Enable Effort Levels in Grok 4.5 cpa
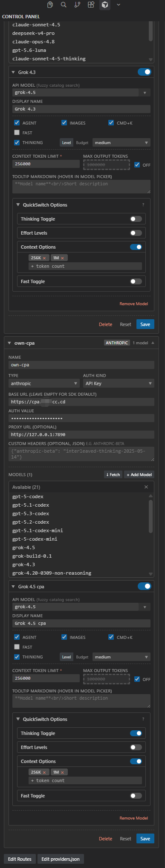This screenshot has height=868, width=165. pyautogui.click(x=136, y=747)
